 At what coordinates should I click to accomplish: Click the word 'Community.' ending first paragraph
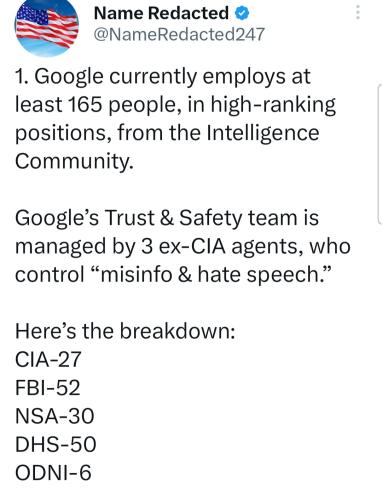pyautogui.click(x=74, y=161)
